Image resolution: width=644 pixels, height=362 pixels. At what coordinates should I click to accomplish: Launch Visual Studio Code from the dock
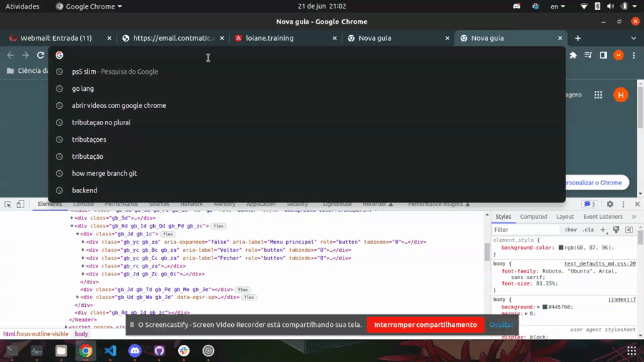click(x=110, y=351)
